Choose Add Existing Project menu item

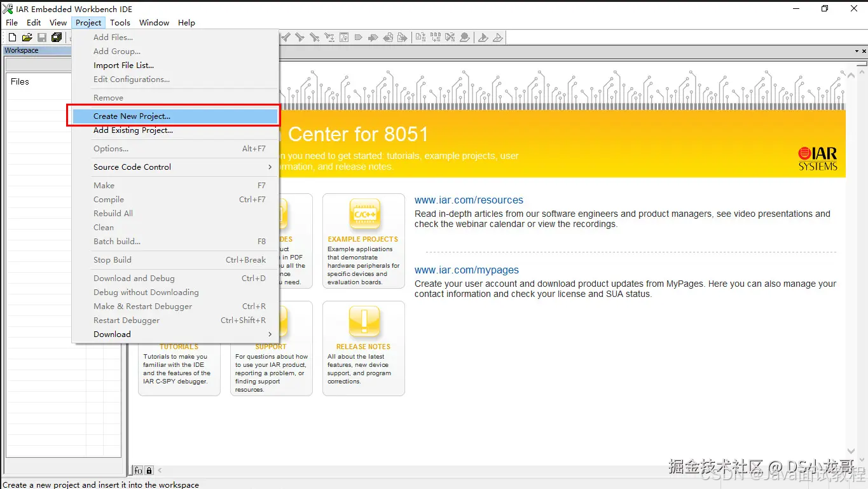175,130
